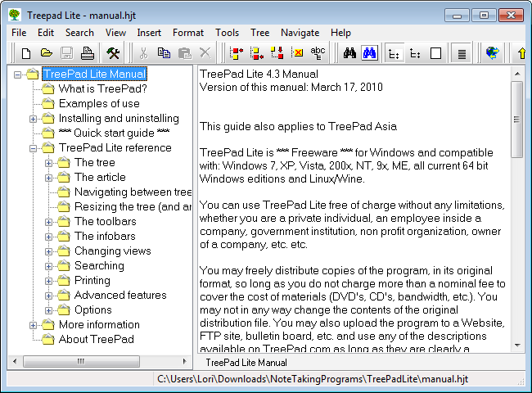Expand the Changing views node
The image size is (532, 393).
48,252
